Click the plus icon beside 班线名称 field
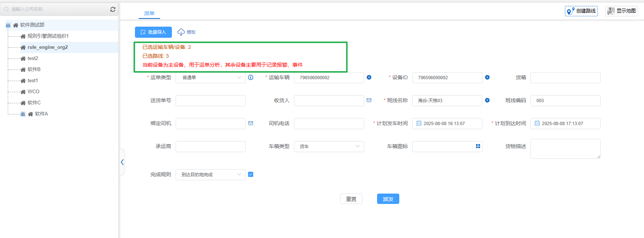 (x=487, y=100)
